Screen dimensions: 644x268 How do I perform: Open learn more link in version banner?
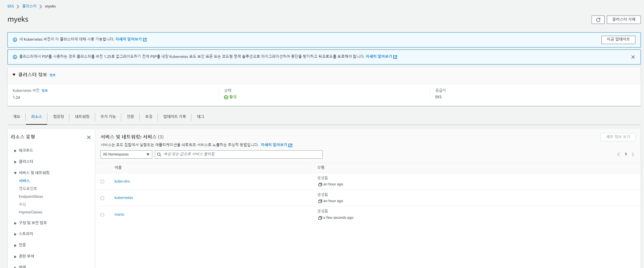pos(131,39)
